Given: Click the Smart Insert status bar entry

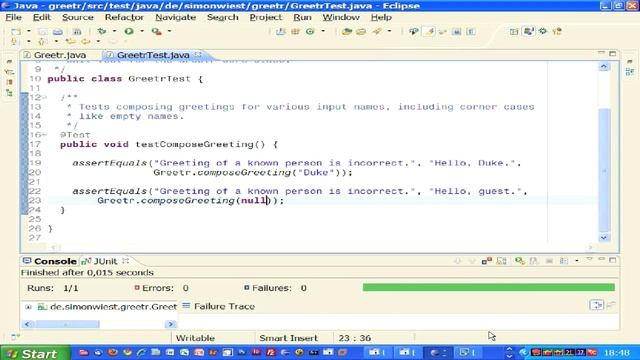Looking at the screenshot, I should (289, 338).
